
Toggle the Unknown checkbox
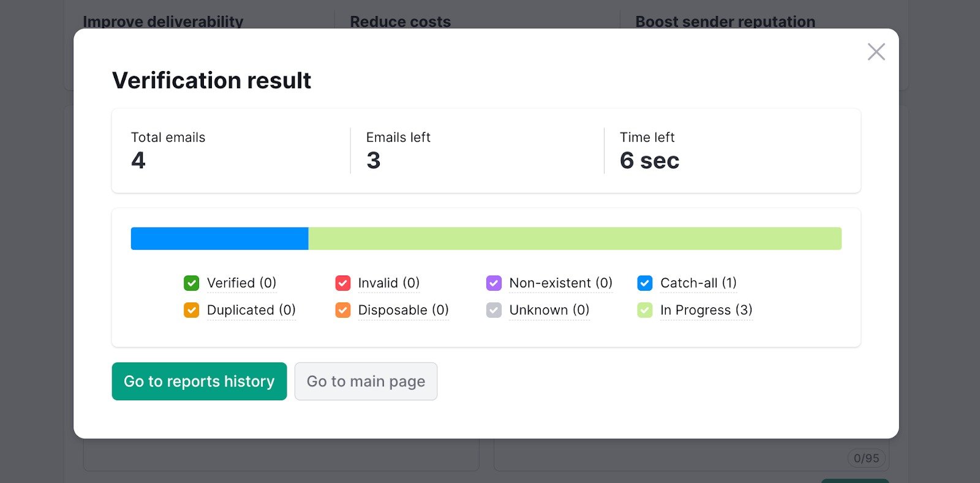pos(494,310)
